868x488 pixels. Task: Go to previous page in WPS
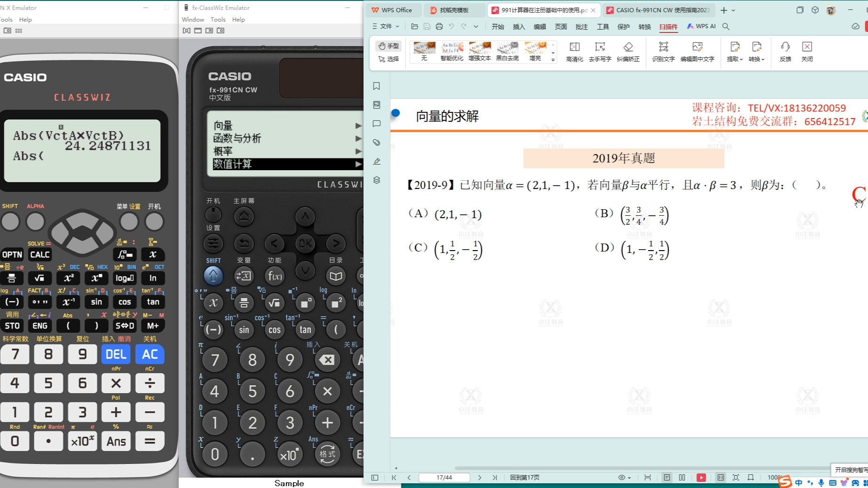point(409,477)
